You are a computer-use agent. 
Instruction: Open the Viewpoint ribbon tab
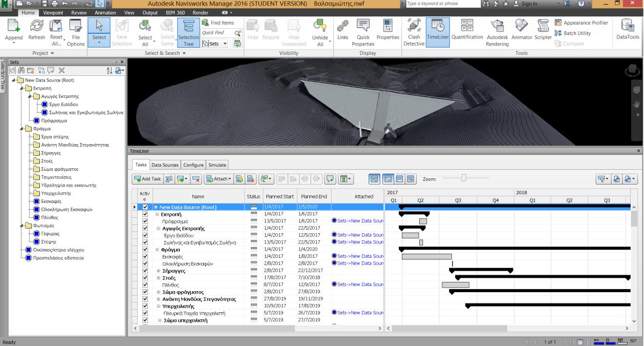coord(53,12)
